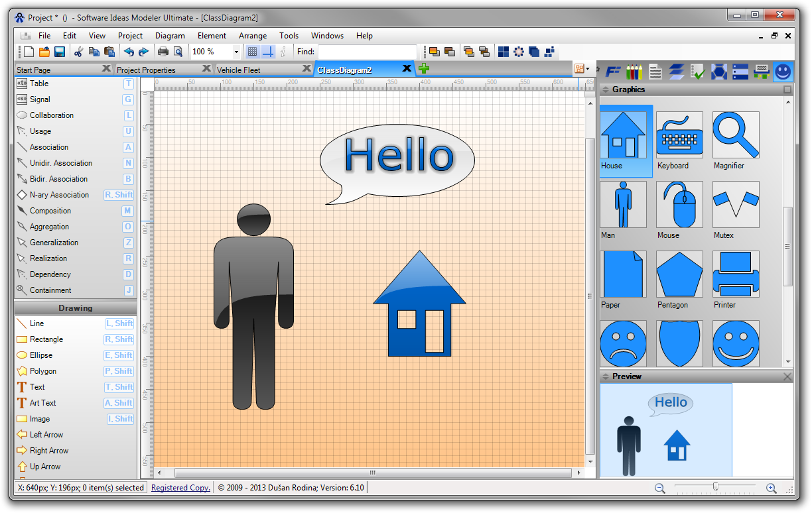Select the smiley Graphics panel icon

pyautogui.click(x=783, y=71)
